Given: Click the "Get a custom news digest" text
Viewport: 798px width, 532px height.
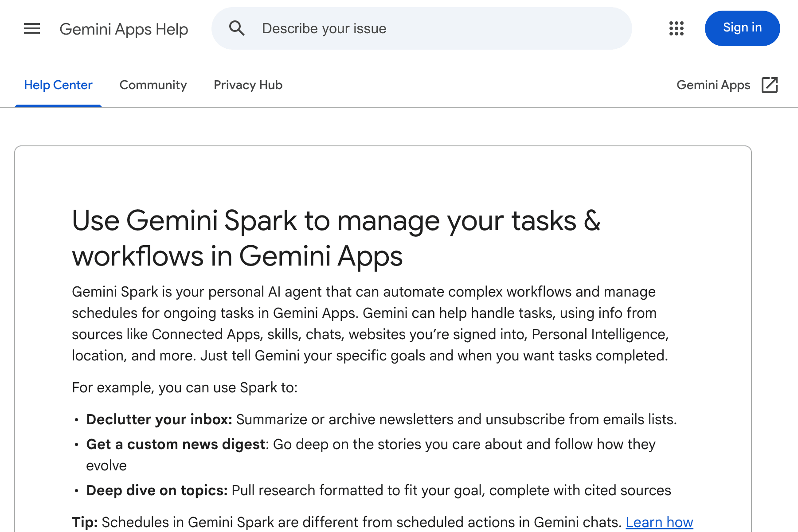Looking at the screenshot, I should (176, 444).
